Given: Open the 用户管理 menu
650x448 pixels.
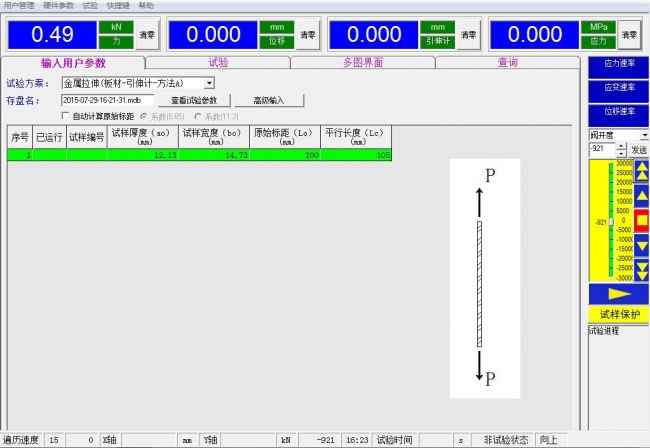Looking at the screenshot, I should (19, 5).
